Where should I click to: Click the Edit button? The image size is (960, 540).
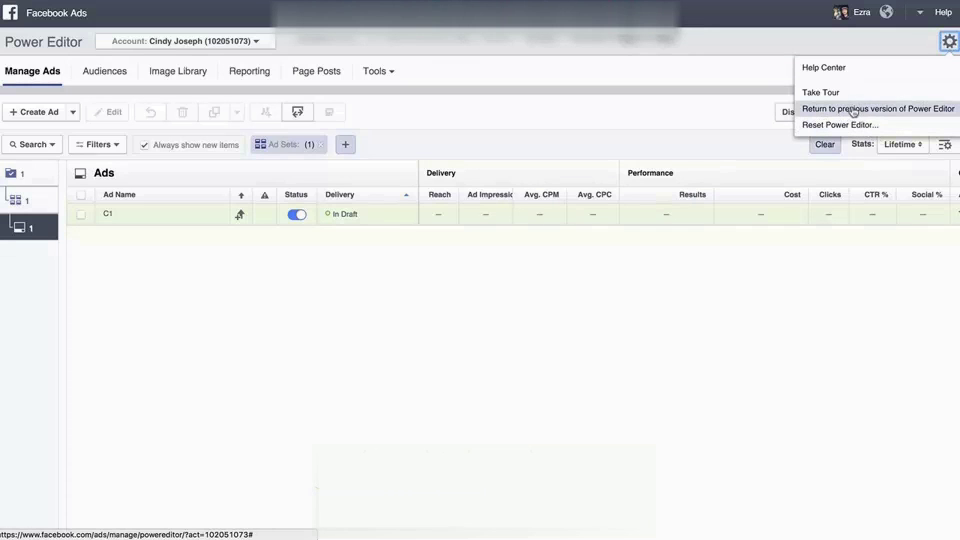coord(108,112)
